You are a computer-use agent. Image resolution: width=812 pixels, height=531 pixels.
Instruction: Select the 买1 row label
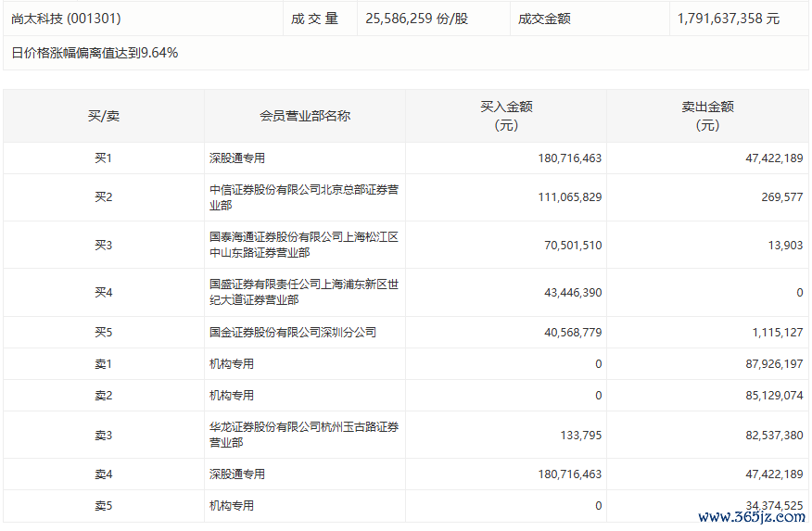pos(103,158)
